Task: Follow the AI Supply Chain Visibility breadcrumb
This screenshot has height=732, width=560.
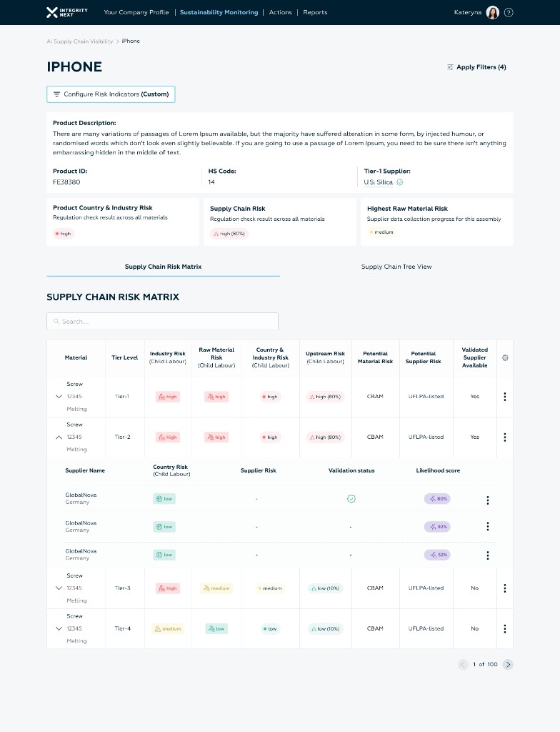Action: pyautogui.click(x=80, y=41)
